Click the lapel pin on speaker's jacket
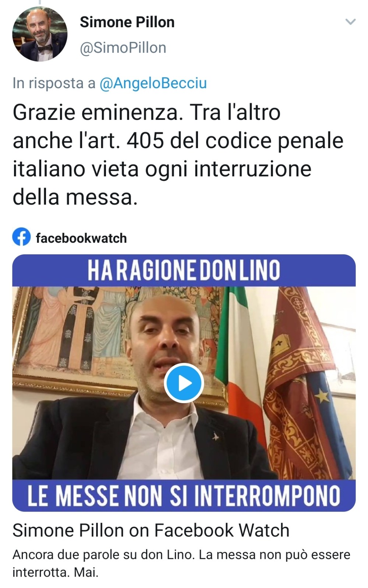This screenshot has width=368, height=588. (216, 437)
